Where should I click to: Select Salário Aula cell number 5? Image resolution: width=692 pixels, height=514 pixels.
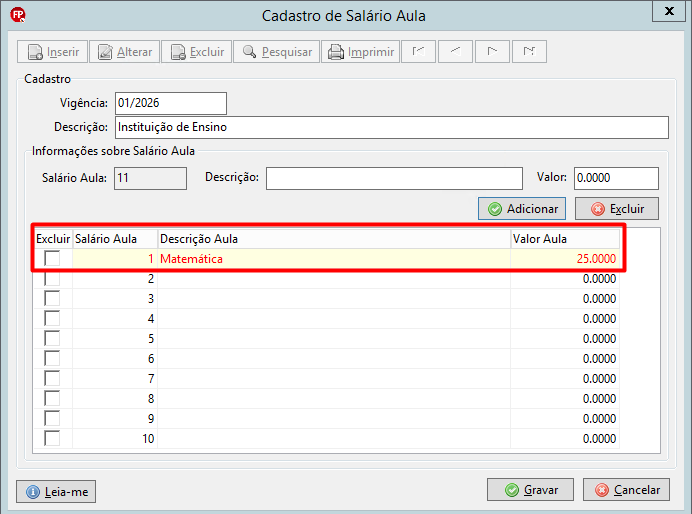(115, 339)
